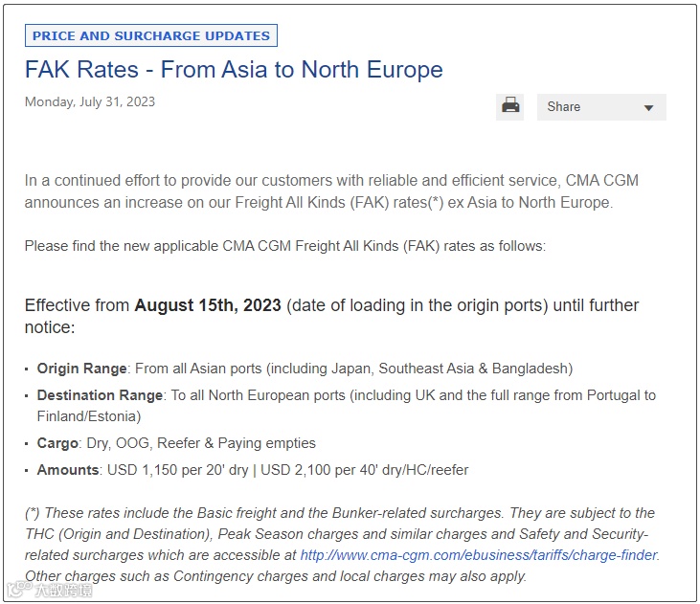This screenshot has width=700, height=604.
Task: Click the text USD 1,150 per 20' dry
Action: 178,470
